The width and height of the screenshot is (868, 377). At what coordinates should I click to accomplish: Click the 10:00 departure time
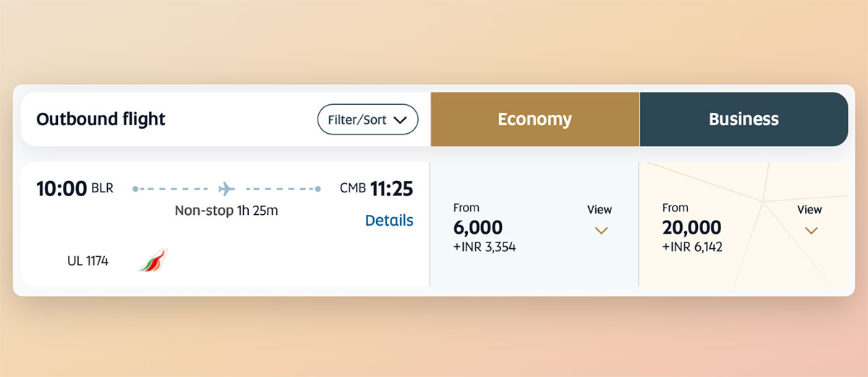pyautogui.click(x=61, y=189)
